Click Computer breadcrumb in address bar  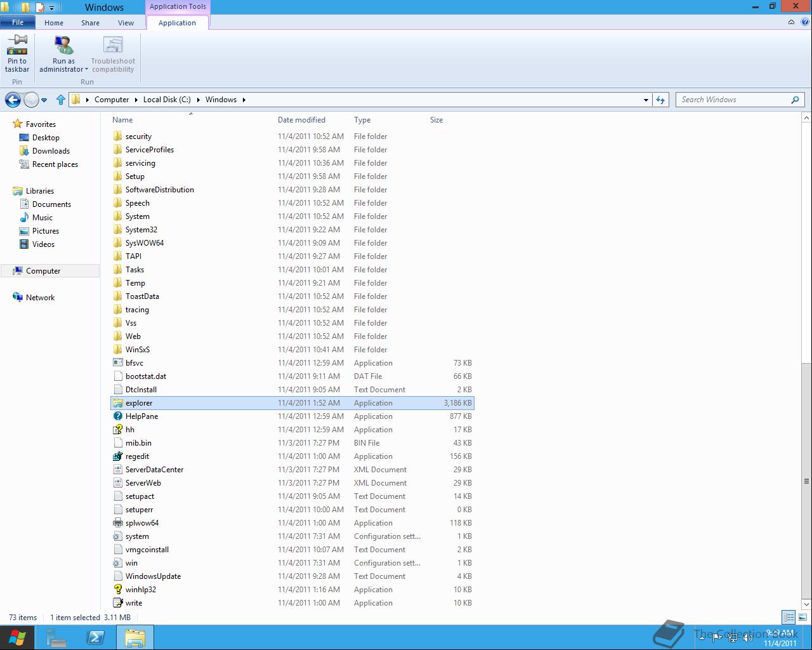tap(112, 100)
